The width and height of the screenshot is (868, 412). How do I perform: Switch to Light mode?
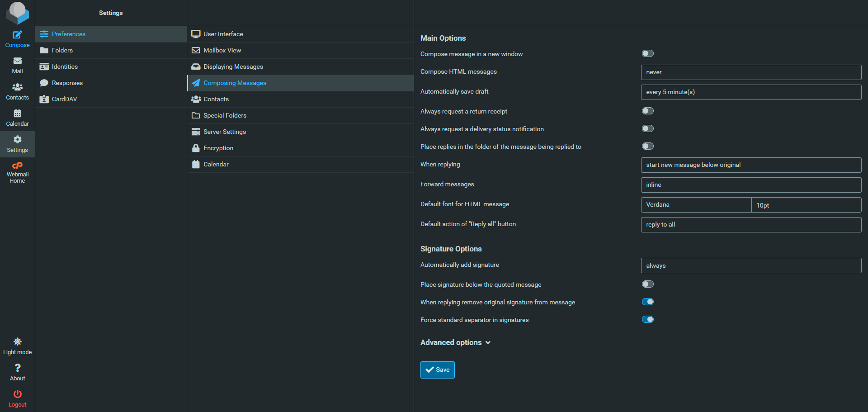point(17,346)
